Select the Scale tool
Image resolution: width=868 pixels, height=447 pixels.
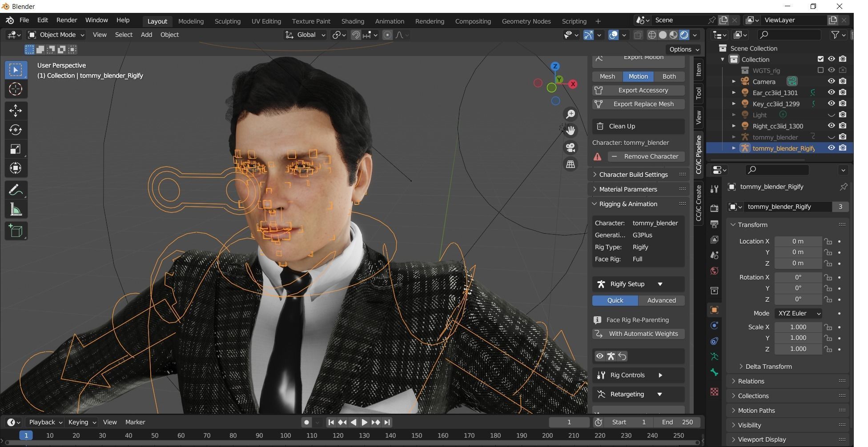point(16,149)
